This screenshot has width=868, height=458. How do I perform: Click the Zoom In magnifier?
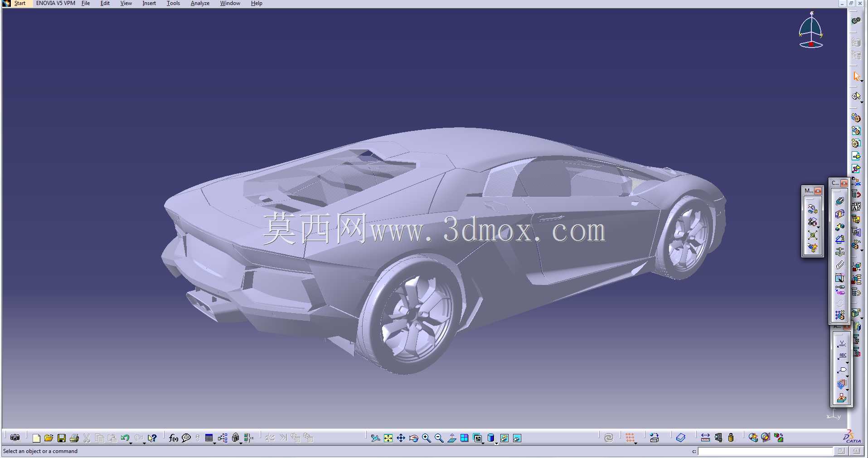pyautogui.click(x=426, y=438)
